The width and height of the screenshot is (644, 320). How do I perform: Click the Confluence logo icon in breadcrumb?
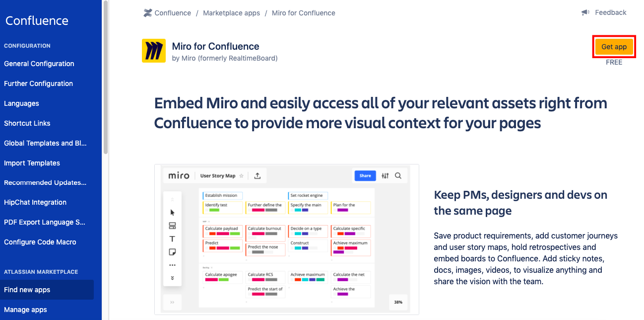[x=147, y=13]
